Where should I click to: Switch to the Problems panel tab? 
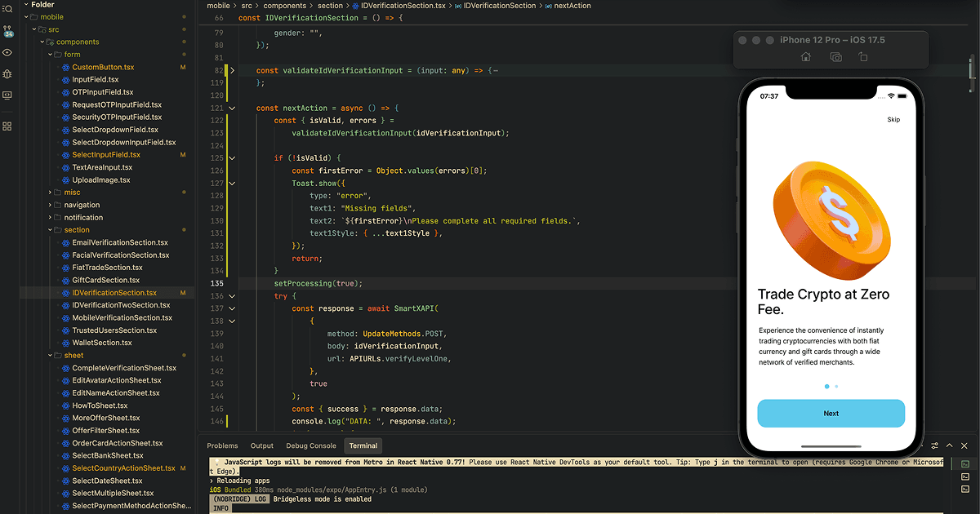(222, 446)
